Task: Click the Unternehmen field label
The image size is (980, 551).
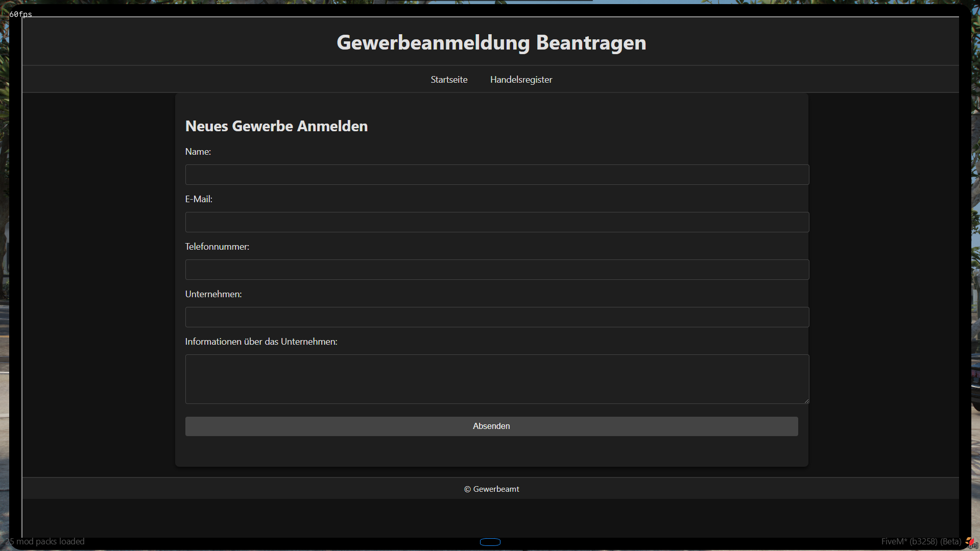Action: pyautogui.click(x=213, y=294)
